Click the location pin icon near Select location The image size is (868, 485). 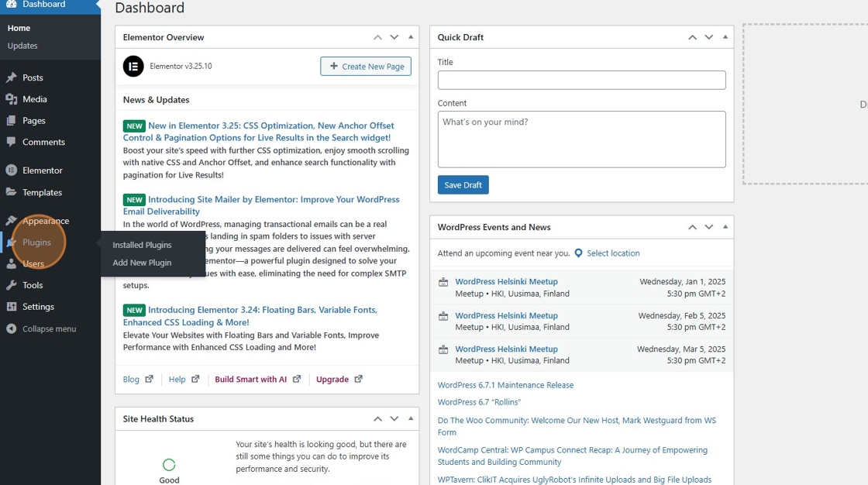pos(578,253)
